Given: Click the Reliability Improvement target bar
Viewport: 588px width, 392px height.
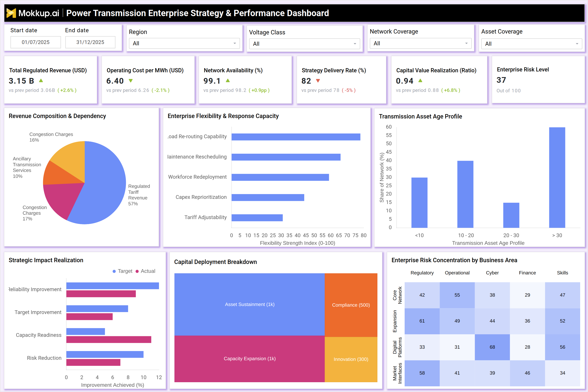Looking at the screenshot, I should click(x=113, y=286).
